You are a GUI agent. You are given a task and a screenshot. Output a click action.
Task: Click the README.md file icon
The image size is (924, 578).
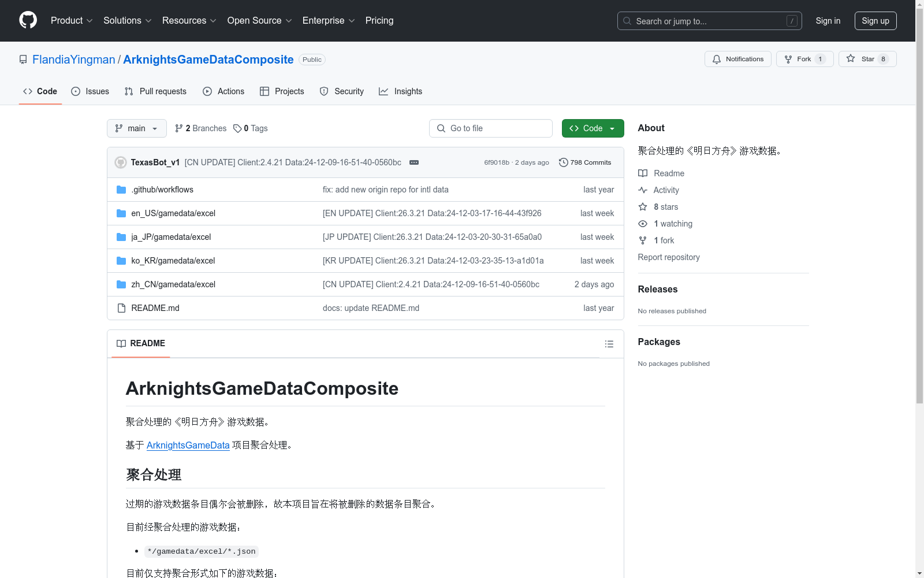pos(121,308)
